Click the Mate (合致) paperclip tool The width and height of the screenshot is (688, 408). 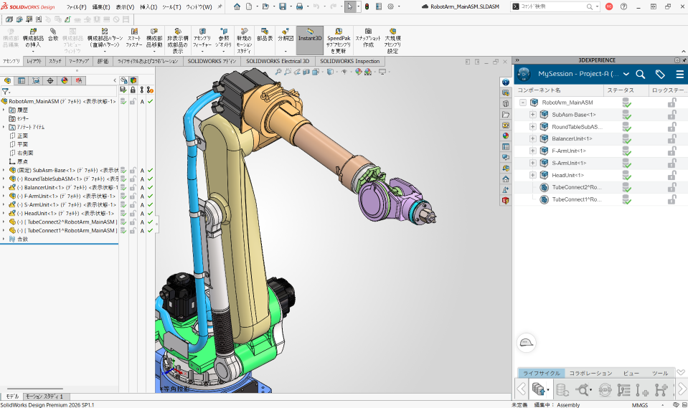(x=53, y=35)
